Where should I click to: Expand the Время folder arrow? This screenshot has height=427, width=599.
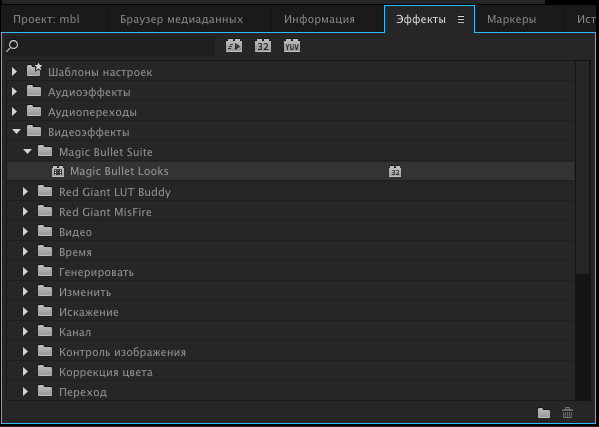(x=26, y=251)
